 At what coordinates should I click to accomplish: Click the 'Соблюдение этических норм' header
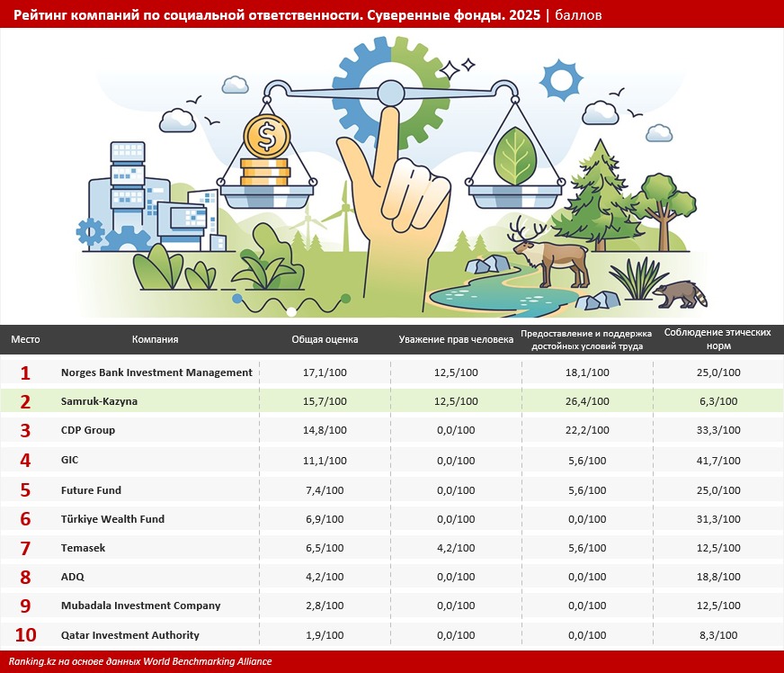click(x=717, y=339)
